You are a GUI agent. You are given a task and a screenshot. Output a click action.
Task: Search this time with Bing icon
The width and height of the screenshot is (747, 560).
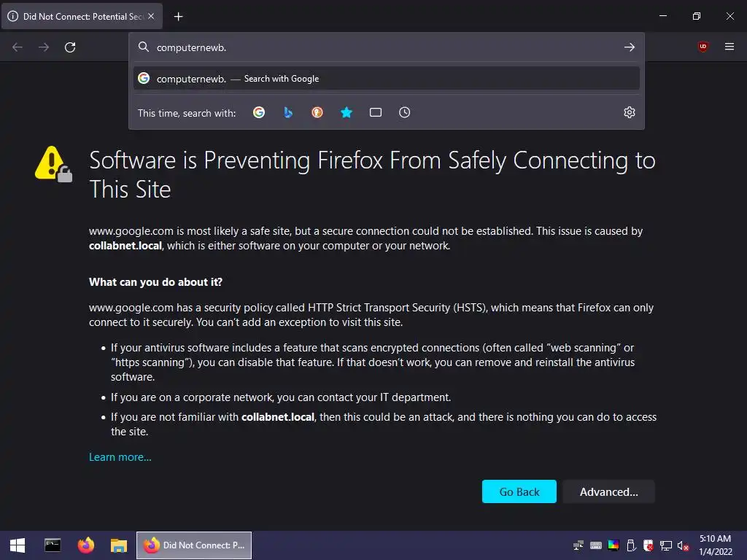[287, 112]
